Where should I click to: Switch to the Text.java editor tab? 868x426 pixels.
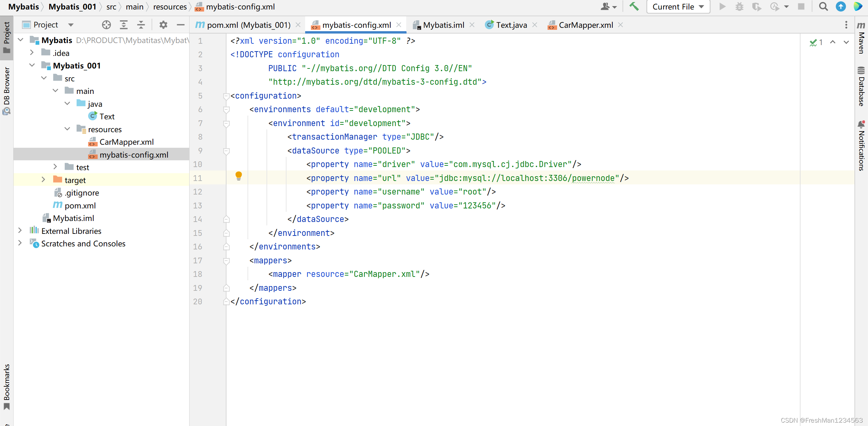511,25
